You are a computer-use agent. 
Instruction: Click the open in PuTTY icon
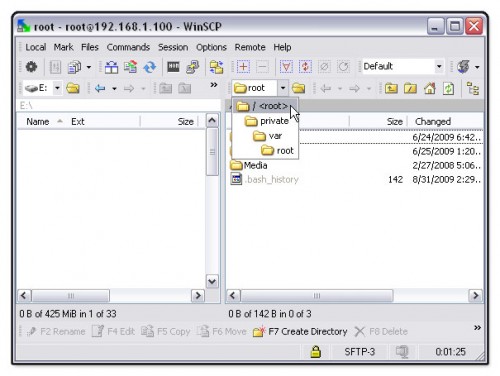point(192,67)
